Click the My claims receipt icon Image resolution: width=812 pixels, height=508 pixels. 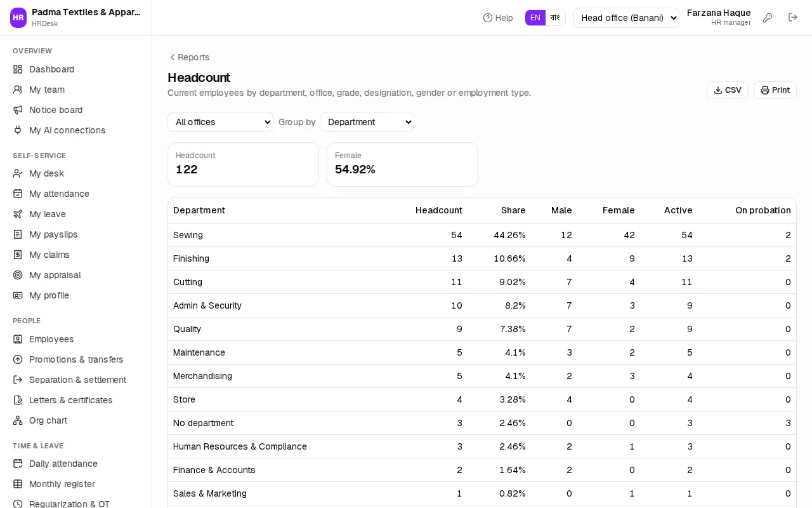click(18, 255)
